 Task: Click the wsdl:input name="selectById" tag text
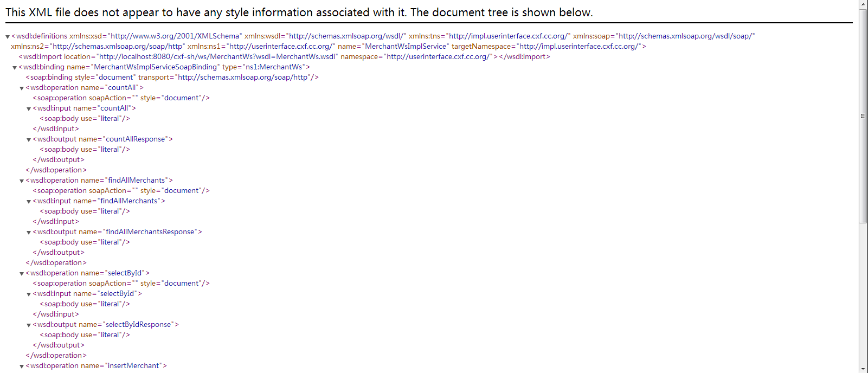coord(87,293)
